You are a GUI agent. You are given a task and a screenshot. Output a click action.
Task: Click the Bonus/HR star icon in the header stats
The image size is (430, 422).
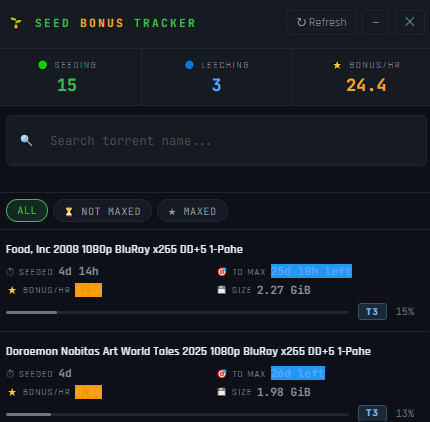pyautogui.click(x=337, y=65)
